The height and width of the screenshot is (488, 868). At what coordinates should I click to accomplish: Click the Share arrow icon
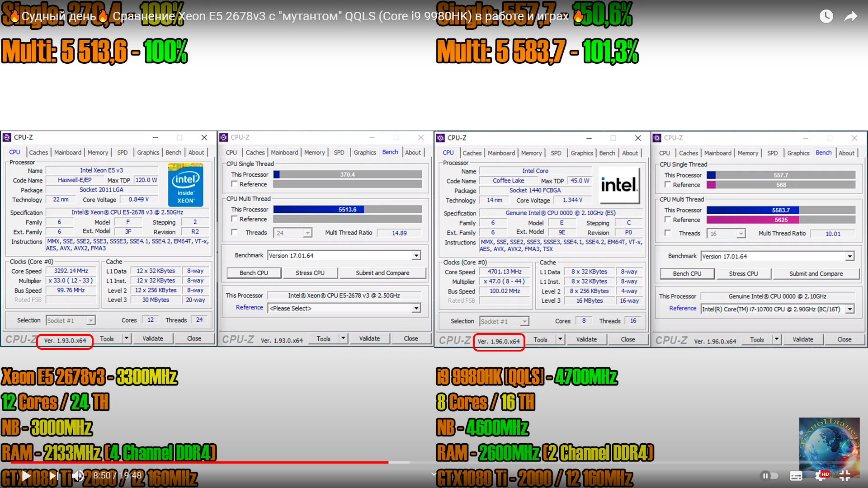pyautogui.click(x=851, y=17)
